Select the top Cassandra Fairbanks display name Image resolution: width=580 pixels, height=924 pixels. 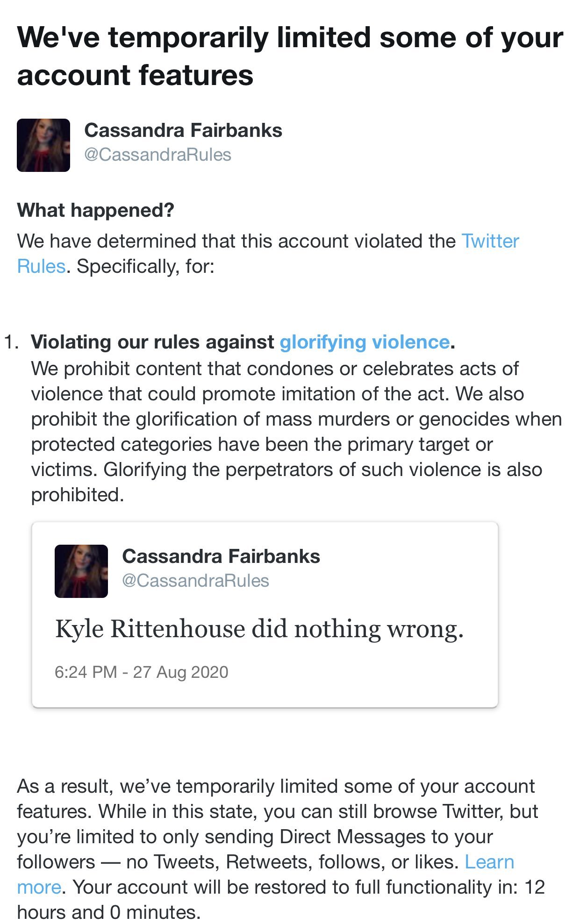click(183, 130)
